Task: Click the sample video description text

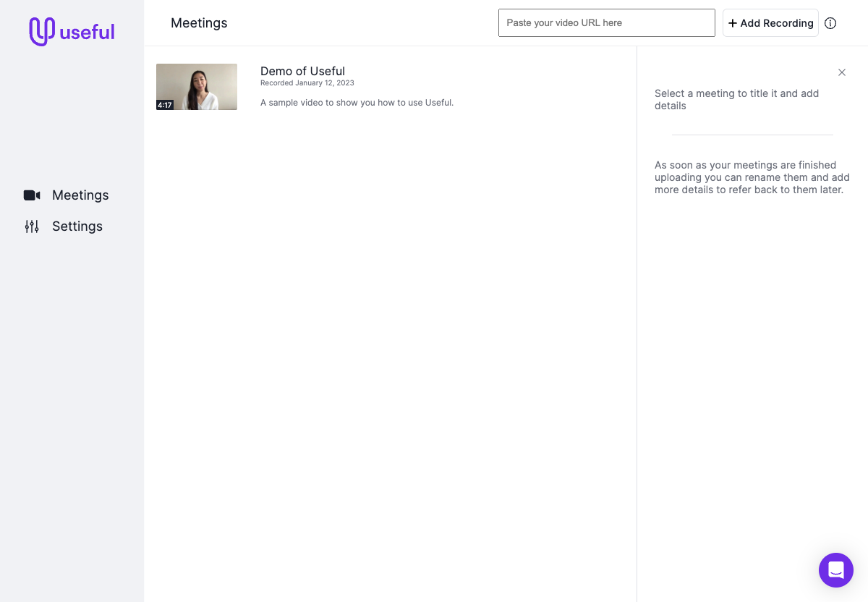Action: pos(357,103)
